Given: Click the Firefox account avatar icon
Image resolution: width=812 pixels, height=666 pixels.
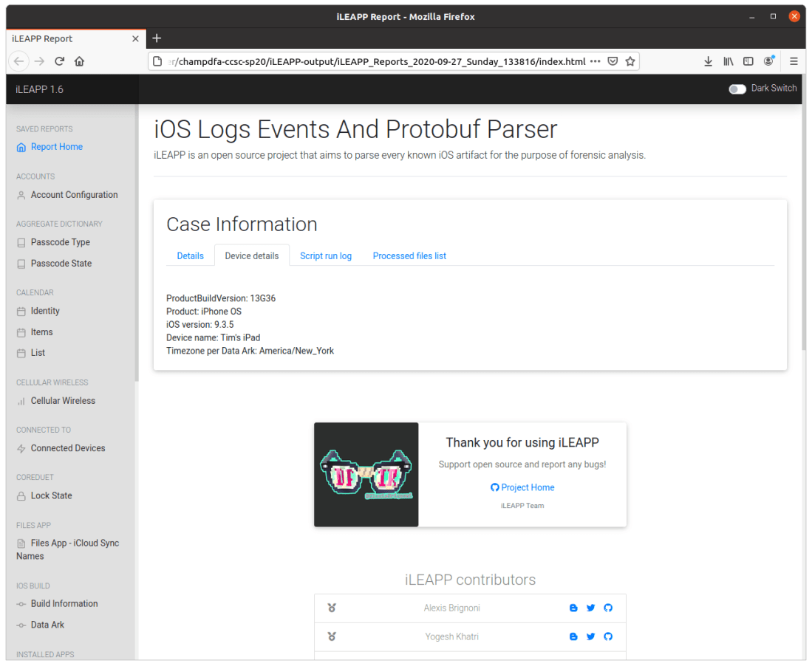Looking at the screenshot, I should click(768, 61).
